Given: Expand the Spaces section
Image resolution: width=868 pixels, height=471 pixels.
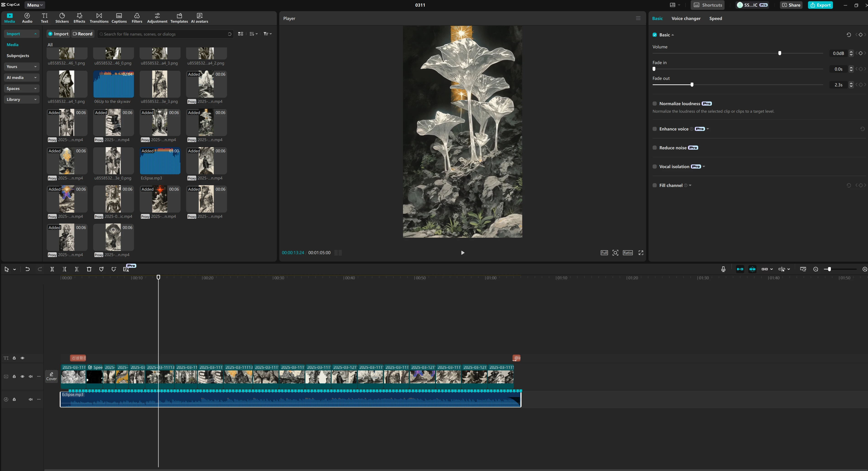Looking at the screenshot, I should coord(22,88).
